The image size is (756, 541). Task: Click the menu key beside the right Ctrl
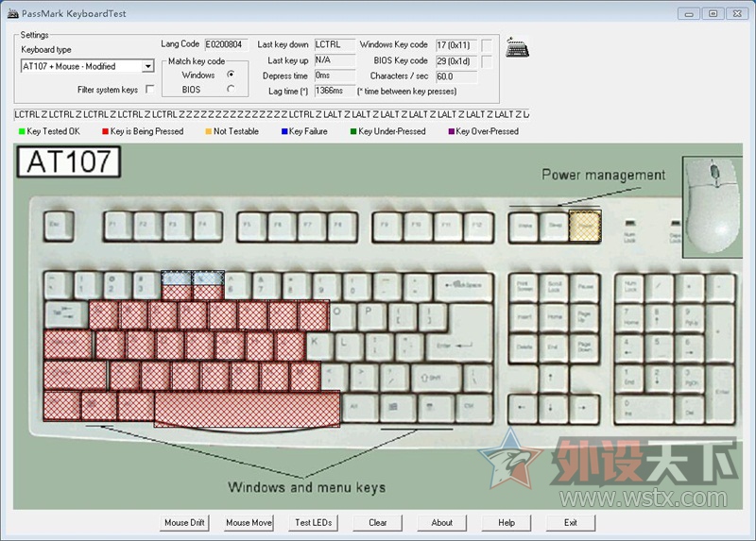point(435,408)
